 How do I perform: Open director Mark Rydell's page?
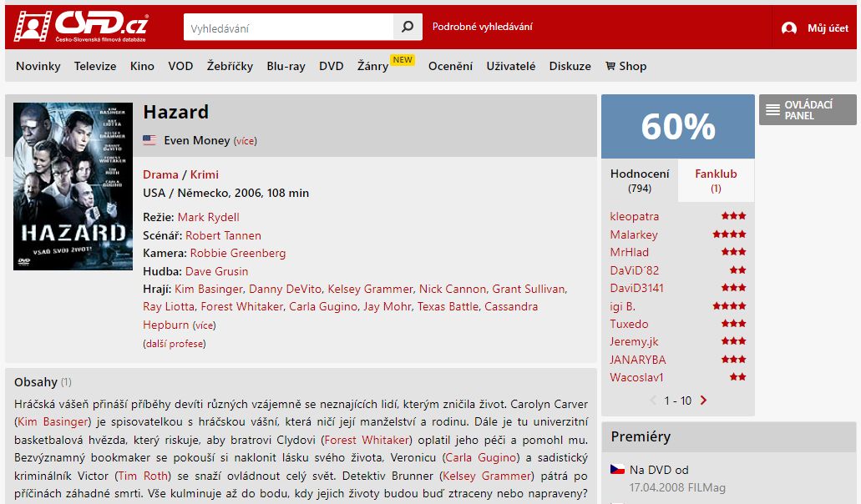(208, 217)
